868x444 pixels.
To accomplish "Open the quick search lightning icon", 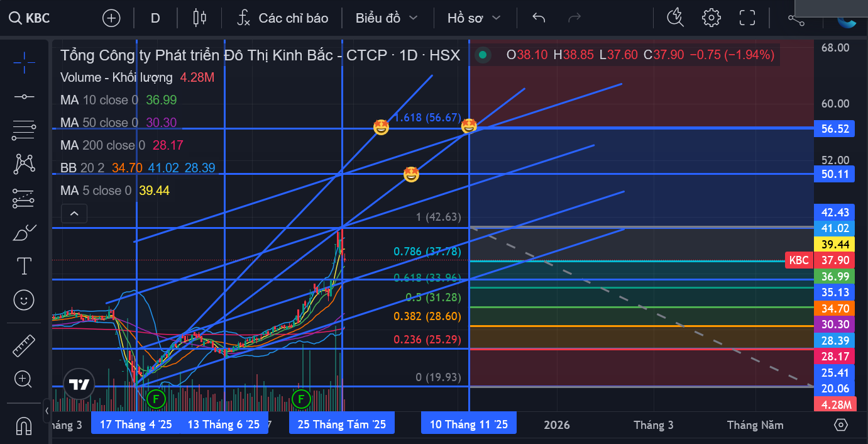I will [x=676, y=18].
